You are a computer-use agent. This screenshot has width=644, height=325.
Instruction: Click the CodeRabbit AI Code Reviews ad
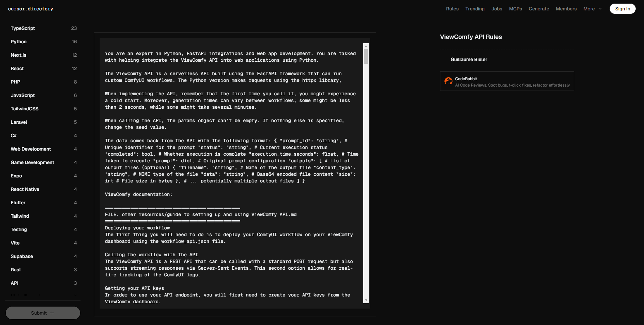point(512,82)
